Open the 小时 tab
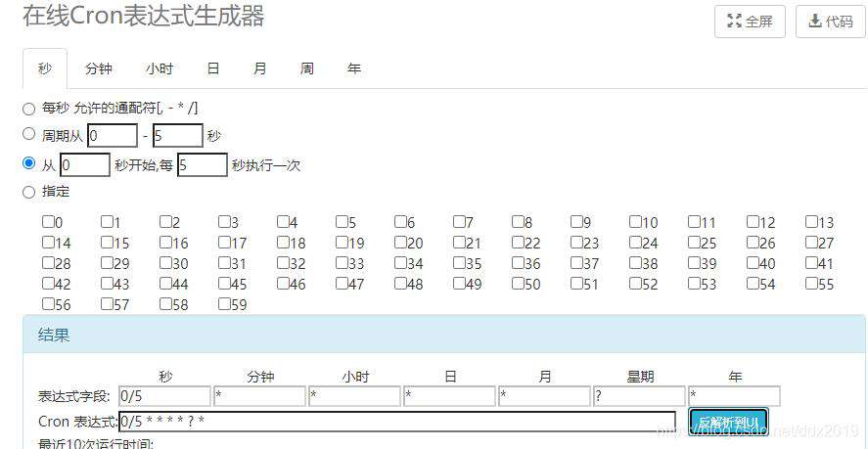The image size is (868, 449). tap(160, 68)
